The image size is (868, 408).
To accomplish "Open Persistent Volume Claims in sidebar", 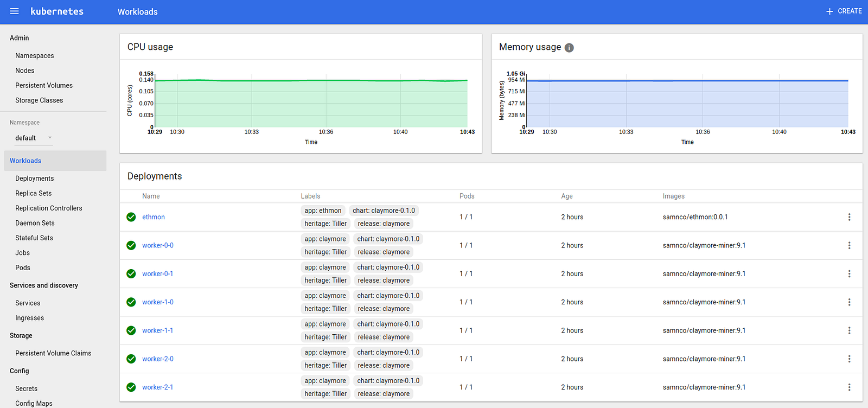I will 53,353.
